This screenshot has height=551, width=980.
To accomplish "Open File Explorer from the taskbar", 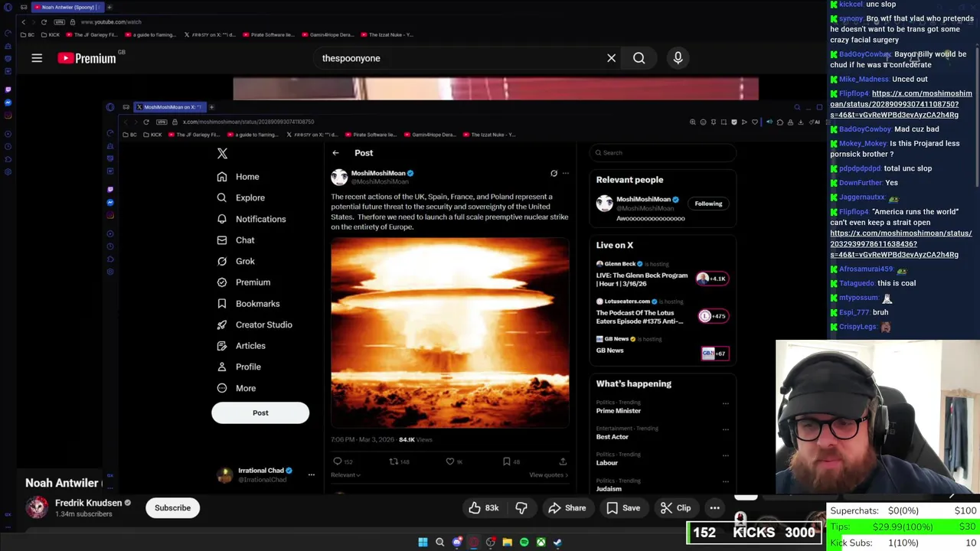I will [507, 543].
